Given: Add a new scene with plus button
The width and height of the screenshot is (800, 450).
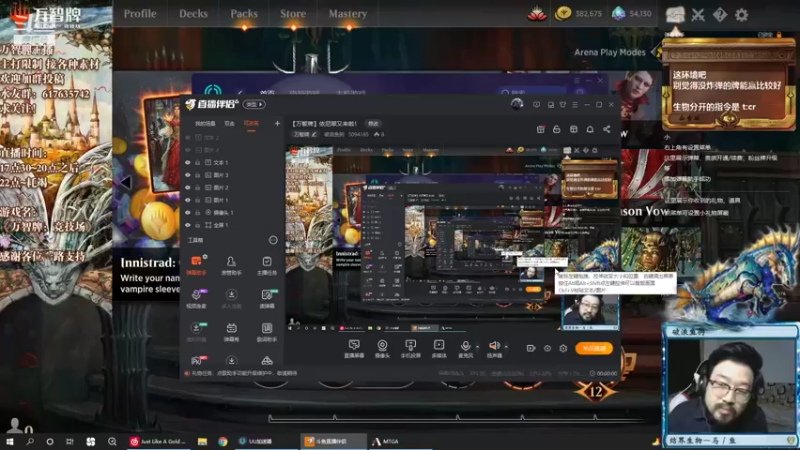Looking at the screenshot, I should click(277, 123).
